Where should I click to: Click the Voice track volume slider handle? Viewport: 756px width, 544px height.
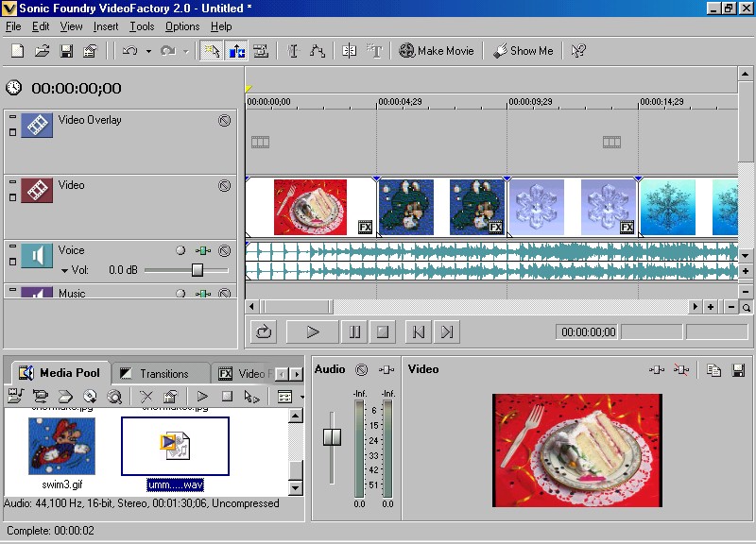[198, 270]
